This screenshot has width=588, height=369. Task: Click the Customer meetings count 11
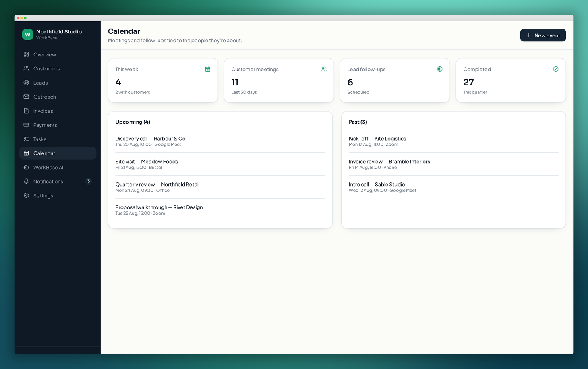(x=235, y=82)
